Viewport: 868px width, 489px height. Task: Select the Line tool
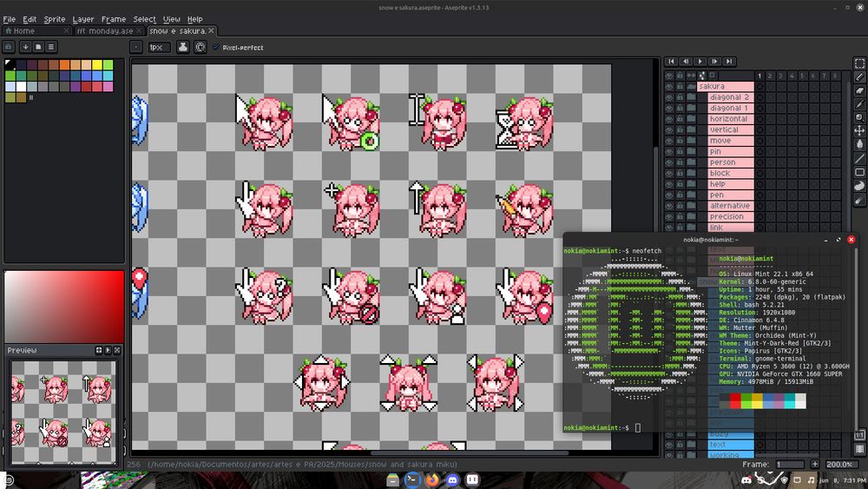tap(859, 158)
